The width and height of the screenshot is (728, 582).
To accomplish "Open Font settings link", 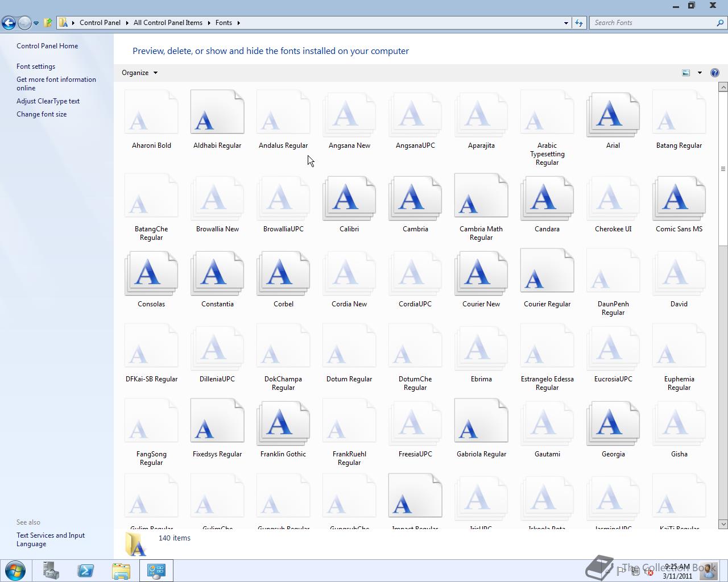I will point(36,66).
